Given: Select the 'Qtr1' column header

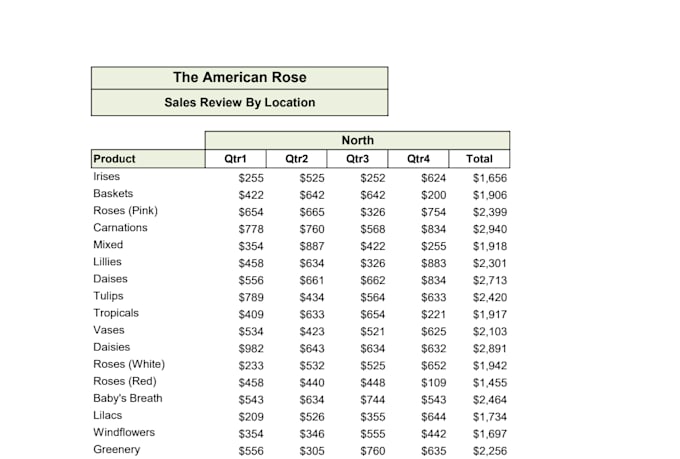Looking at the screenshot, I should 235,159.
